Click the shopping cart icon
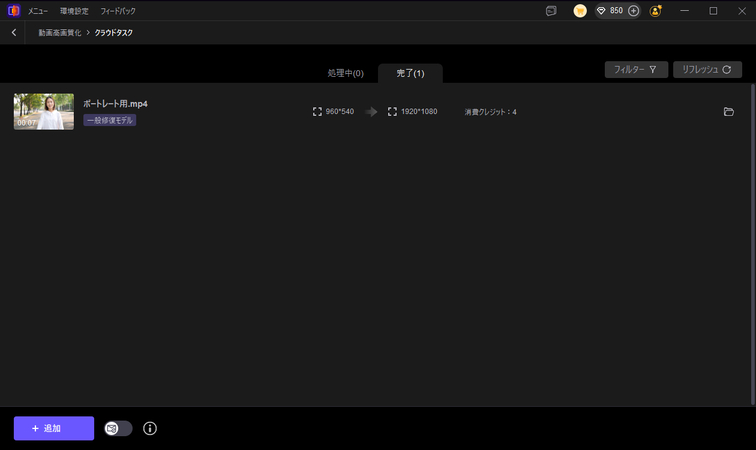756x450 pixels. 580,11
